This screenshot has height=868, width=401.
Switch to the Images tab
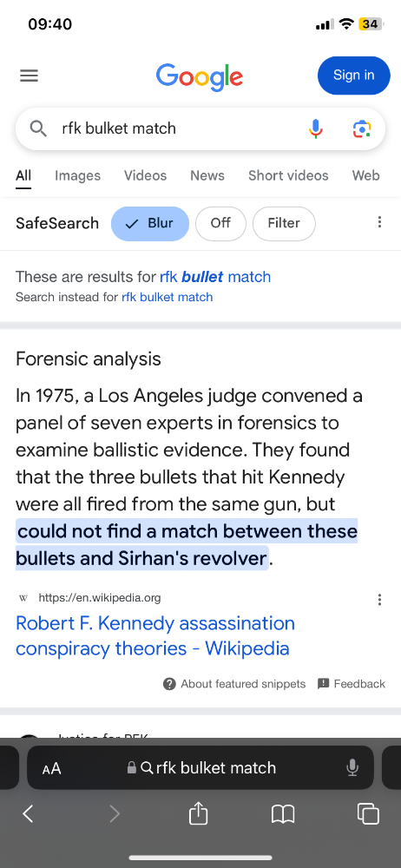pyautogui.click(x=77, y=175)
